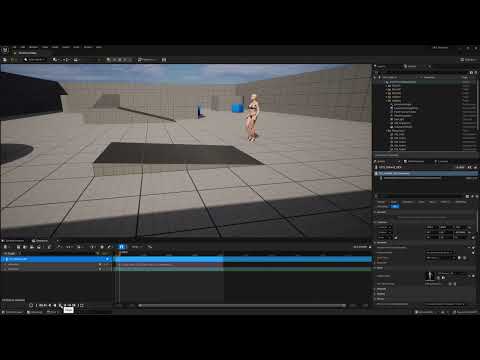Select the General filter in Details
This screenshot has height=360, width=480.
381,202
